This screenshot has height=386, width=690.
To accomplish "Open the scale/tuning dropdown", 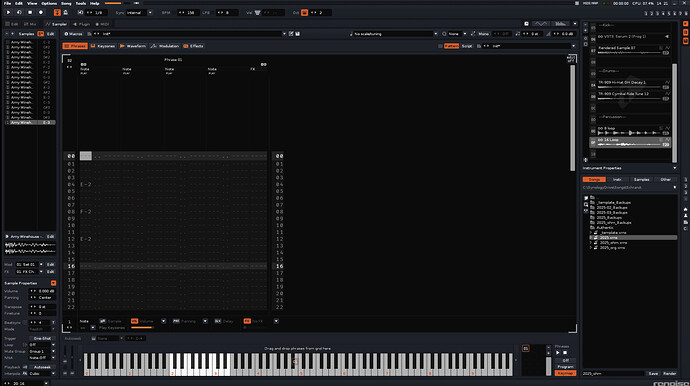I will [x=394, y=34].
